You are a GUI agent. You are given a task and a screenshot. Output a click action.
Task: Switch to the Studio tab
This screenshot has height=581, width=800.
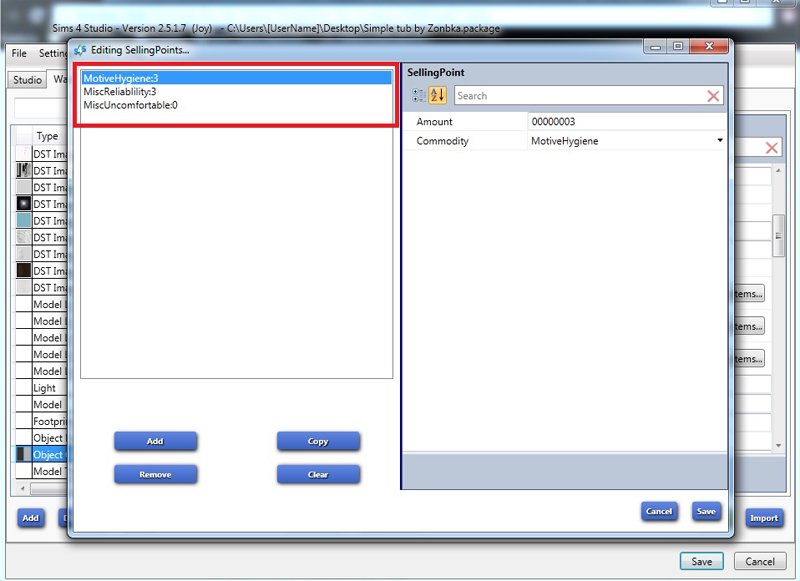tap(27, 80)
